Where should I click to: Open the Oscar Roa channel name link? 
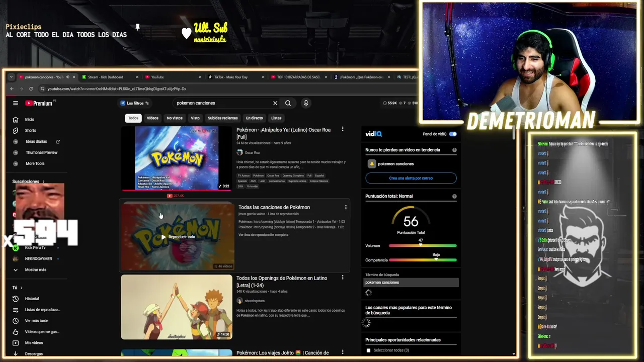coord(252,152)
